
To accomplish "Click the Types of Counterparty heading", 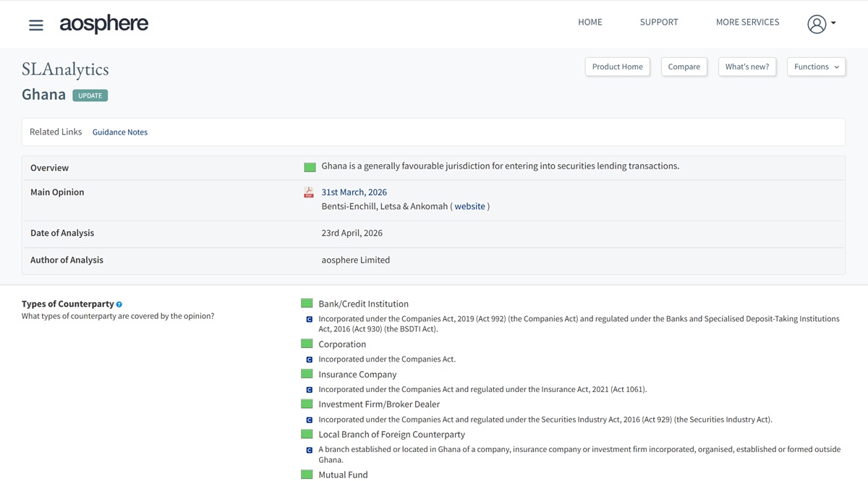I will pos(68,304).
